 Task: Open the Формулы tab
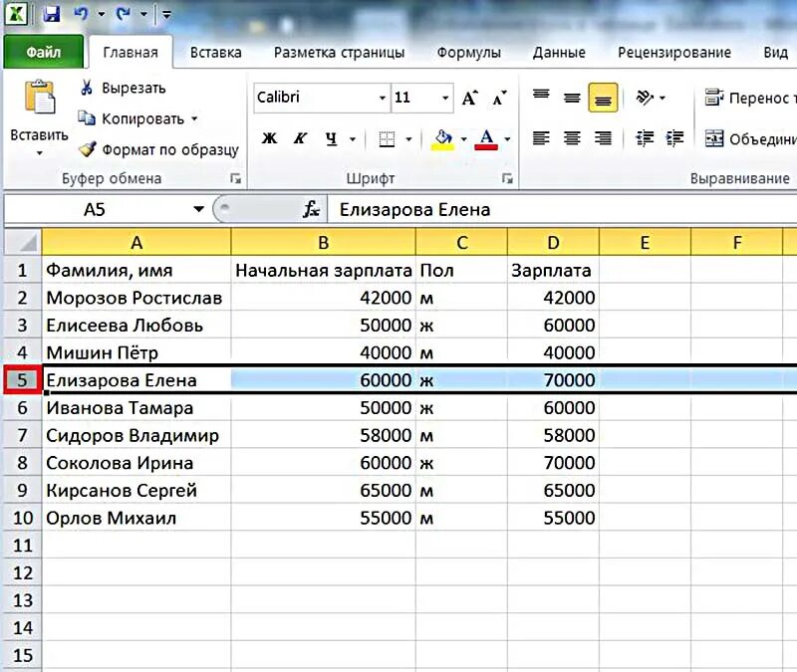coord(468,52)
